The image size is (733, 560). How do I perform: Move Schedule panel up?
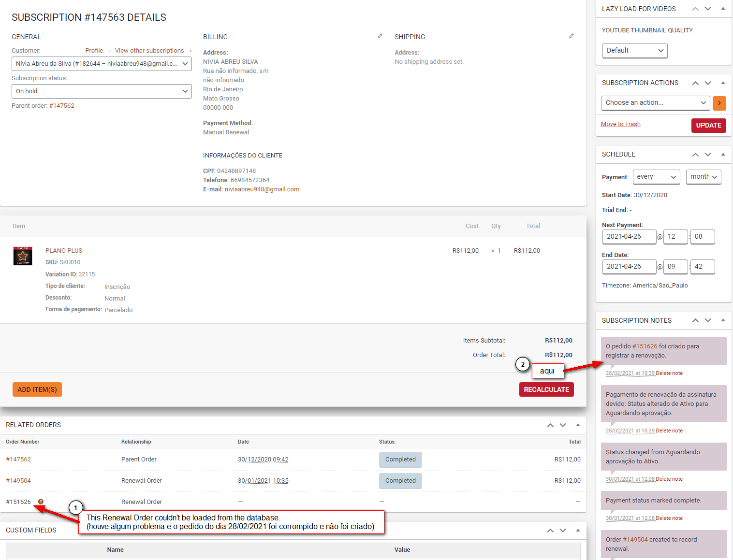pyautogui.click(x=695, y=155)
